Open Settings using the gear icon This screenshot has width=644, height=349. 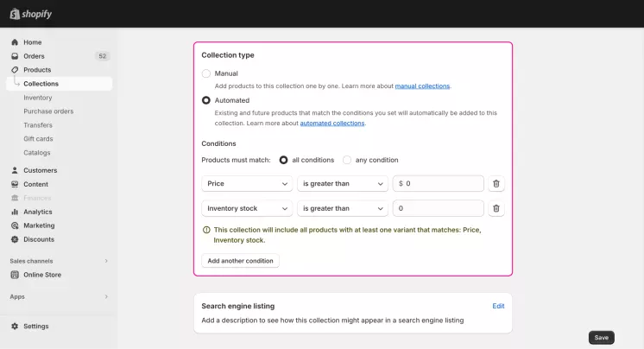click(x=15, y=326)
